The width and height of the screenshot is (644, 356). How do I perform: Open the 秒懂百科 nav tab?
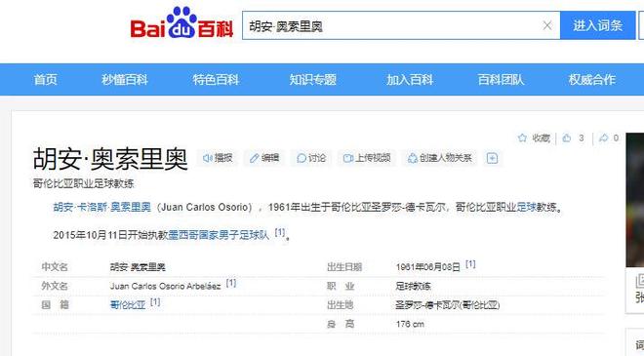125,79
